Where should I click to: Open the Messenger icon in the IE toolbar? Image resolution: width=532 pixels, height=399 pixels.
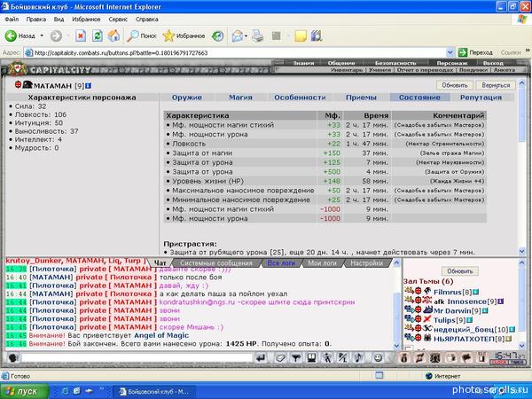[x=317, y=35]
